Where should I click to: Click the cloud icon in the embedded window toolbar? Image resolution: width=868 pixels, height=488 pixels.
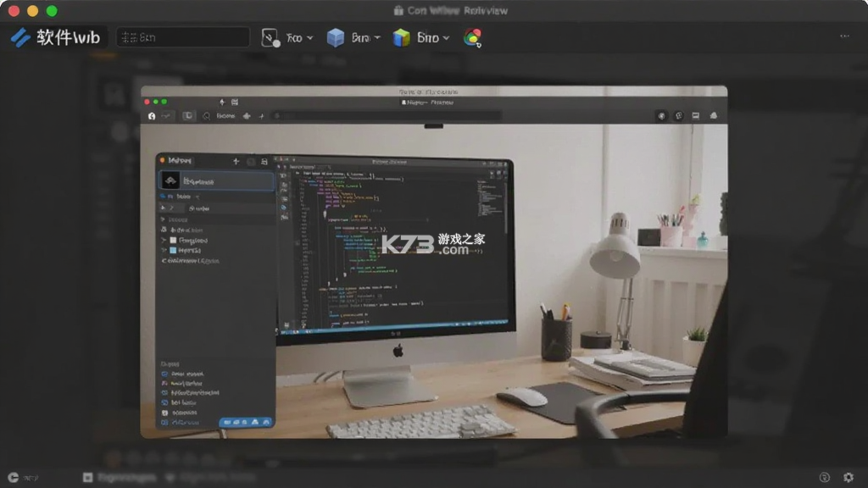click(x=714, y=115)
